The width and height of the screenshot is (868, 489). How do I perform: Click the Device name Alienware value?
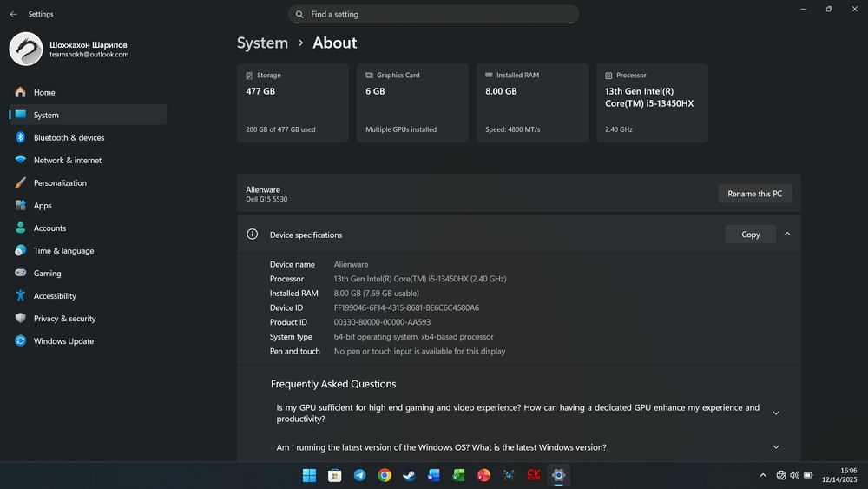click(351, 265)
